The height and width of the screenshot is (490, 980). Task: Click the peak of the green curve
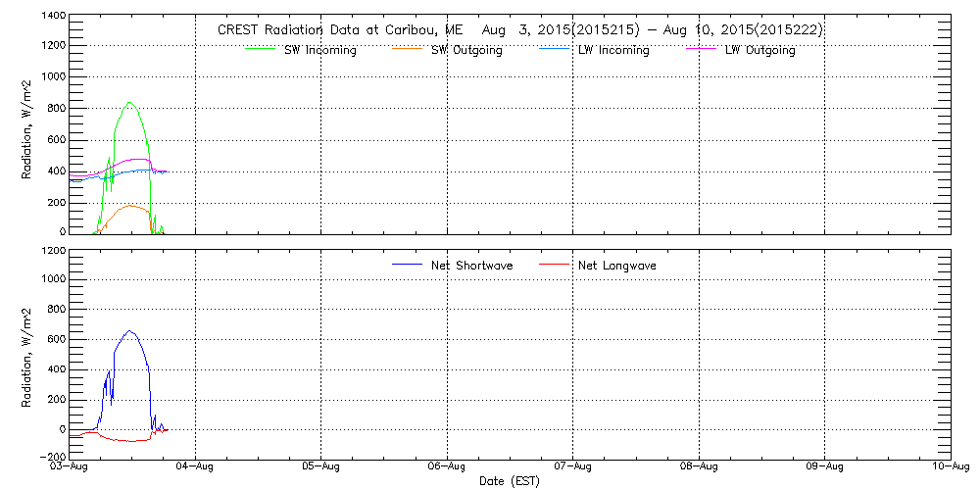(129, 103)
